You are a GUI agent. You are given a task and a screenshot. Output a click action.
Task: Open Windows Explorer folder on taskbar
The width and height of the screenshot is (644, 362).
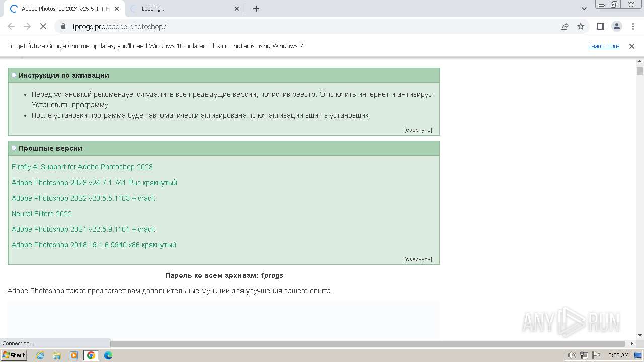click(57, 355)
